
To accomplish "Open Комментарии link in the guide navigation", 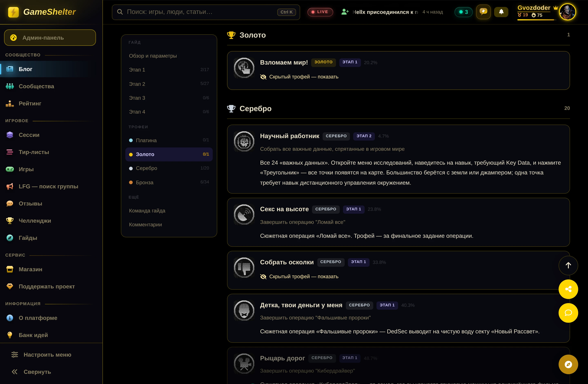I will (x=169, y=225).
